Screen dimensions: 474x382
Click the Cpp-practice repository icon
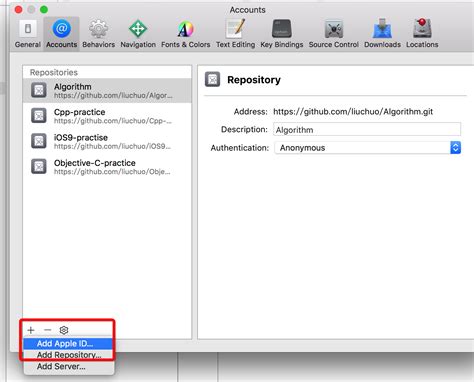point(39,116)
